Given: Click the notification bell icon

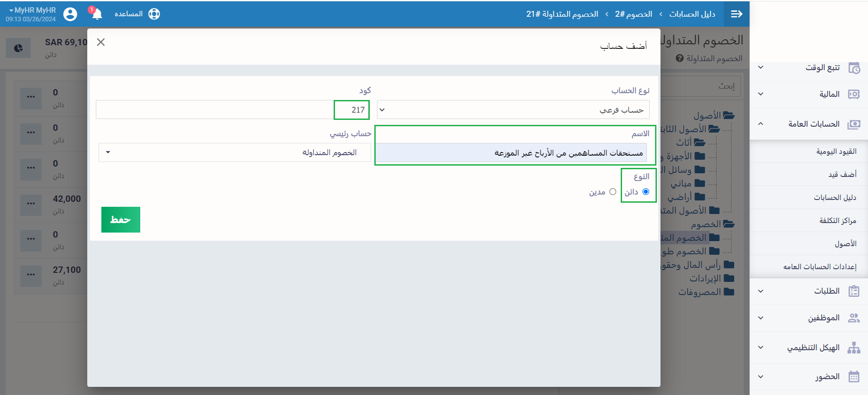Looking at the screenshot, I should point(97,14).
